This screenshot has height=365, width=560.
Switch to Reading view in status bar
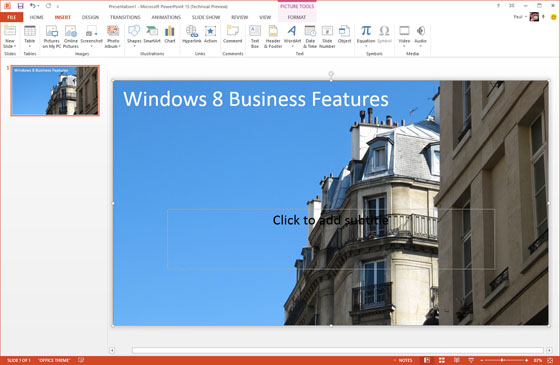[456, 360]
